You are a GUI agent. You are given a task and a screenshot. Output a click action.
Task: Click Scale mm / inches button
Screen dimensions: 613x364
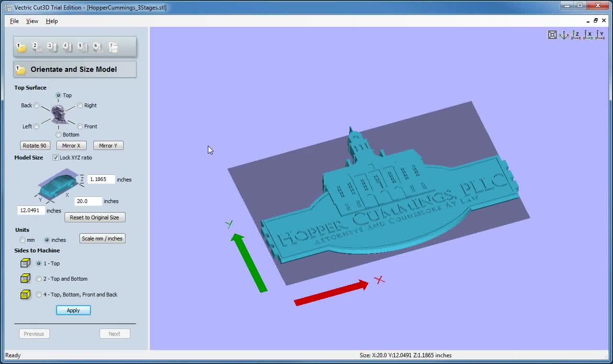[x=102, y=239]
